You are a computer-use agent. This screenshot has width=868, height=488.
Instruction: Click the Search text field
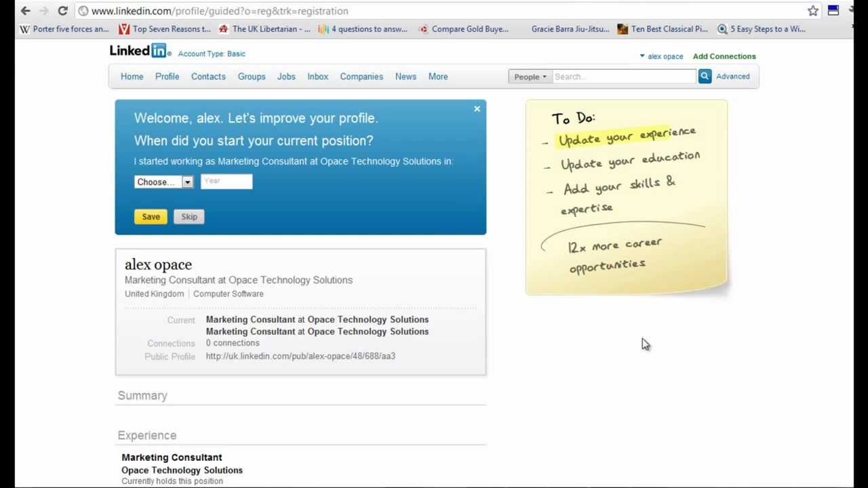[x=624, y=77]
